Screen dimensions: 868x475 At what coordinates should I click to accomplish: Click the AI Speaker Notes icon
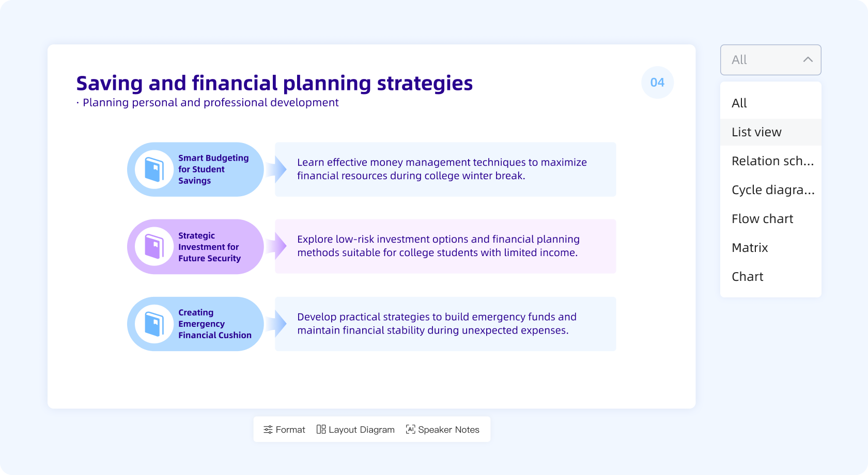[410, 429]
